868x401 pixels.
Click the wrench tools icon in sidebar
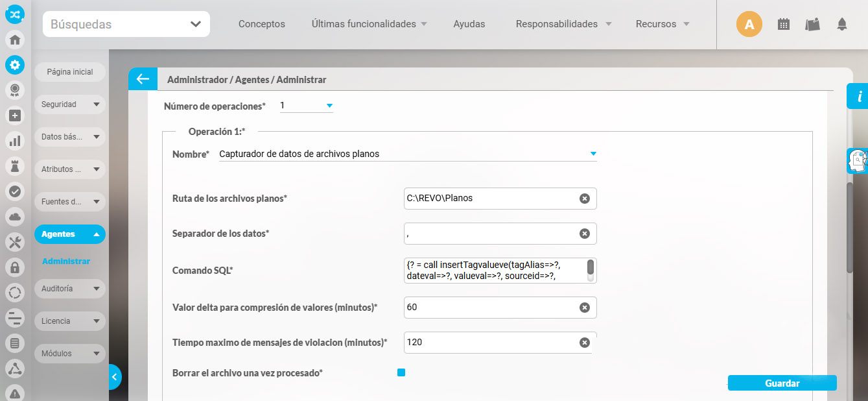pyautogui.click(x=15, y=242)
